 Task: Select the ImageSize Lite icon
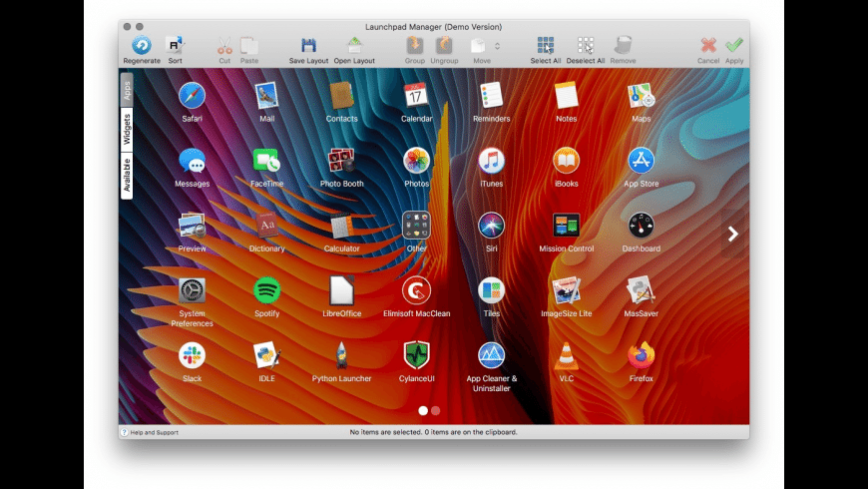[567, 290]
